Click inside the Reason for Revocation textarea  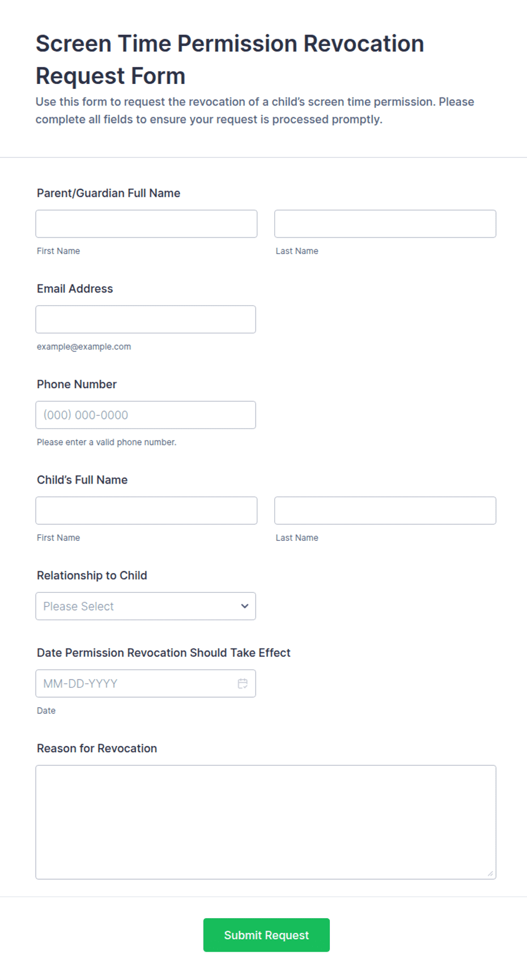point(266,822)
